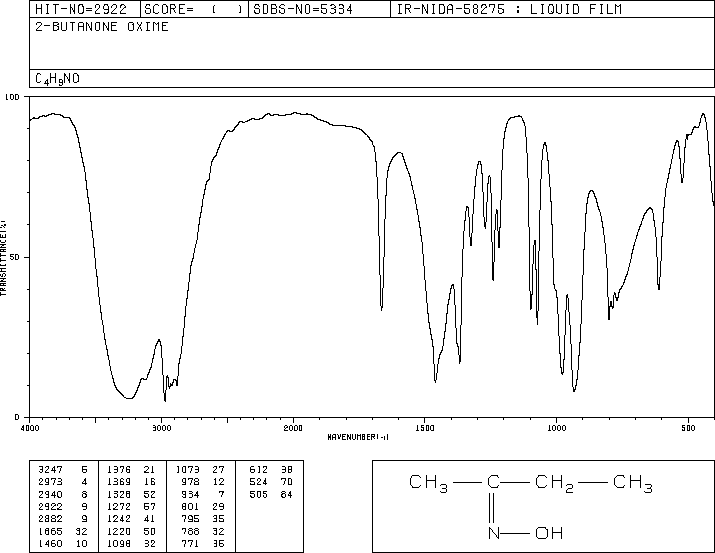Select the 1328 entry in peak table
Screen dimensions: 715x553
[131, 495]
